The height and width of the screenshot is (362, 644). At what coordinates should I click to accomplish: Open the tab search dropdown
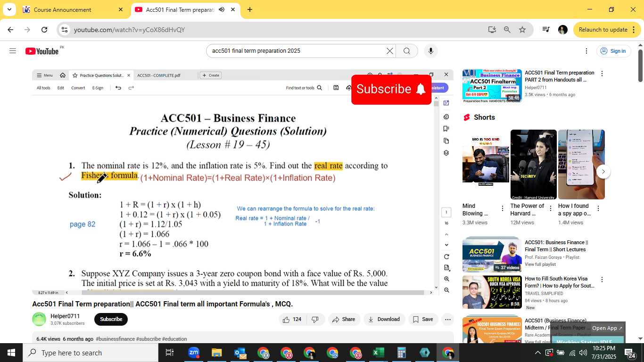coord(9,9)
